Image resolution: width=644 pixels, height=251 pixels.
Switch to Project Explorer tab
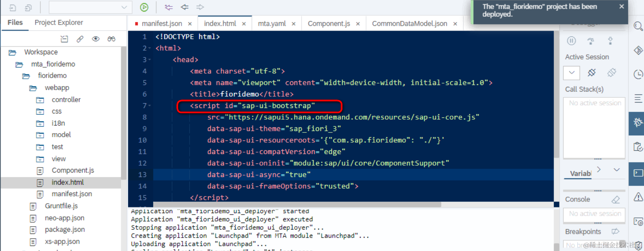click(59, 23)
